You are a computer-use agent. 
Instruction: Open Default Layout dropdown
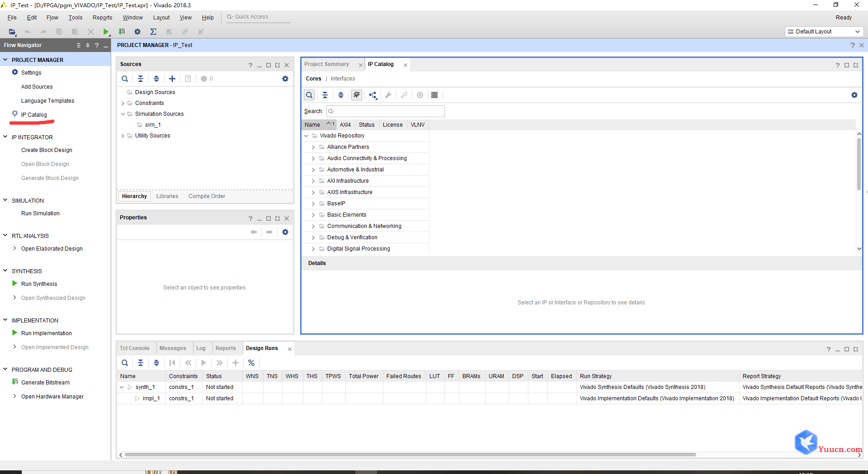pyautogui.click(x=824, y=32)
